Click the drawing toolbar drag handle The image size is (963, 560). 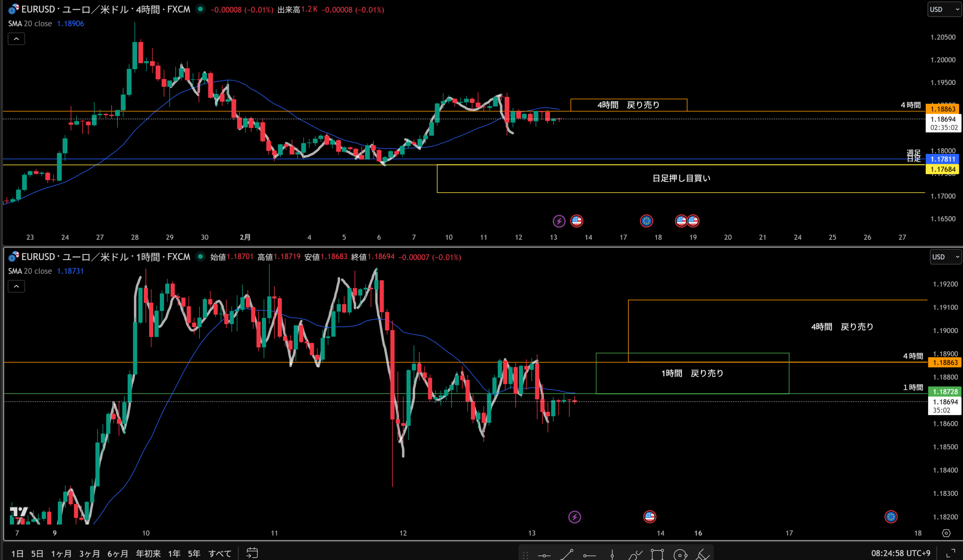526,555
